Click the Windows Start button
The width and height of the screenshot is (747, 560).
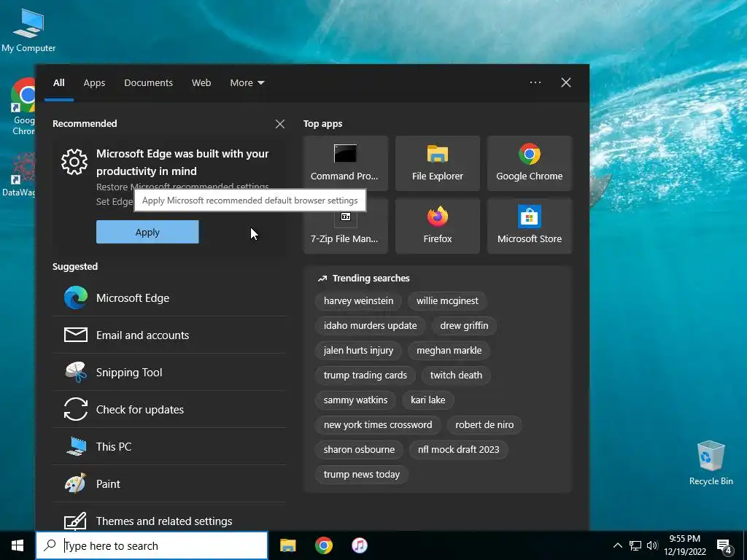18,545
